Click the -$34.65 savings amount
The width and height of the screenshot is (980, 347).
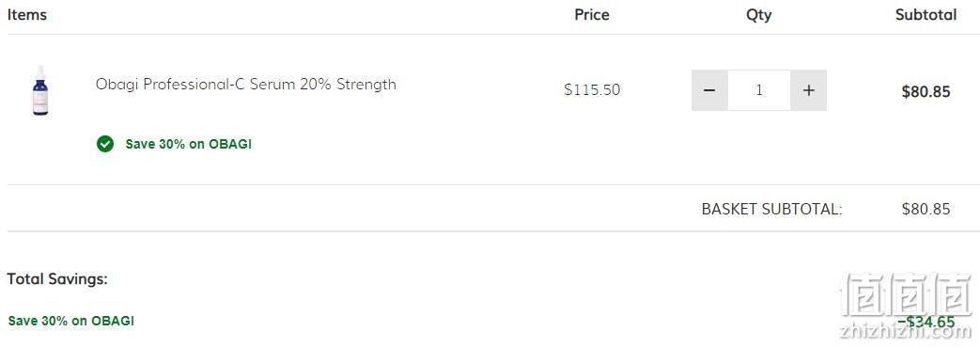pyautogui.click(x=926, y=322)
